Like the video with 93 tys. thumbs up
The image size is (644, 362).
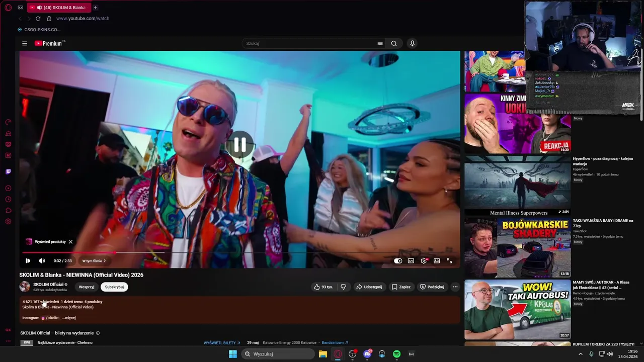[x=324, y=287]
